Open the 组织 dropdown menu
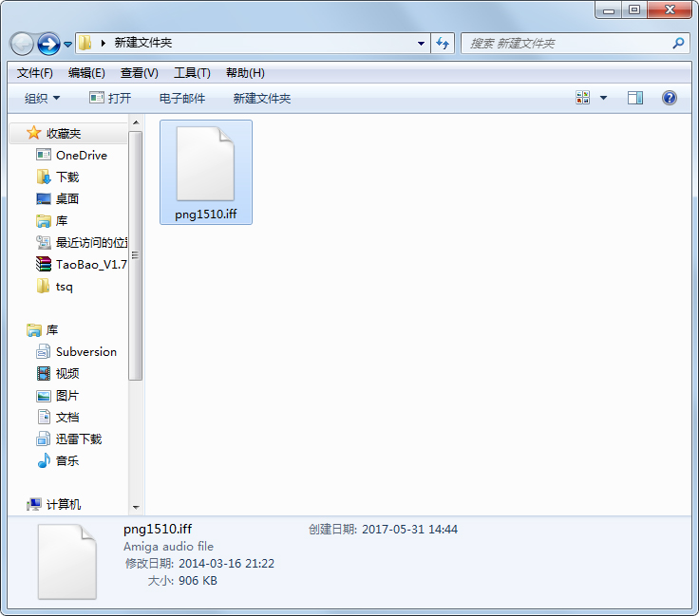This screenshot has height=616, width=699. click(x=42, y=98)
